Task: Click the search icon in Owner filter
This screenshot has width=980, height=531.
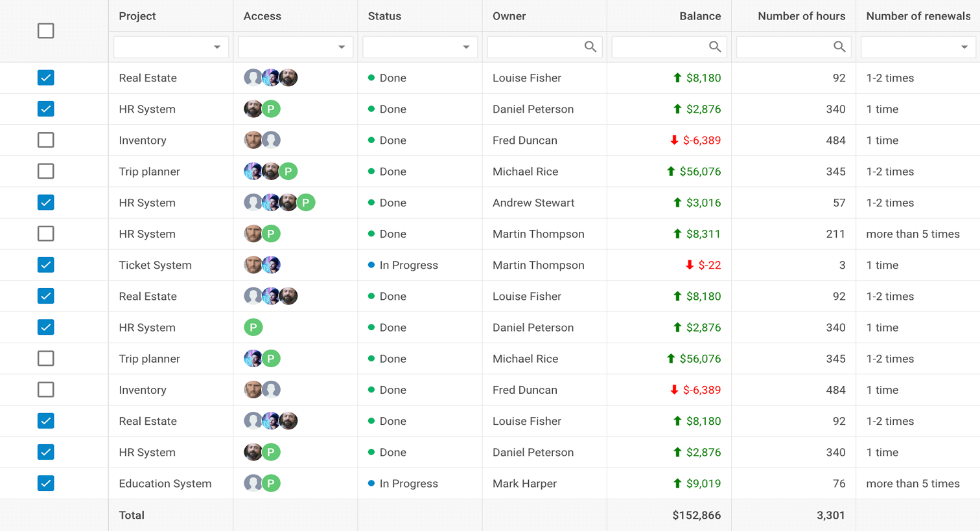Action: tap(590, 47)
